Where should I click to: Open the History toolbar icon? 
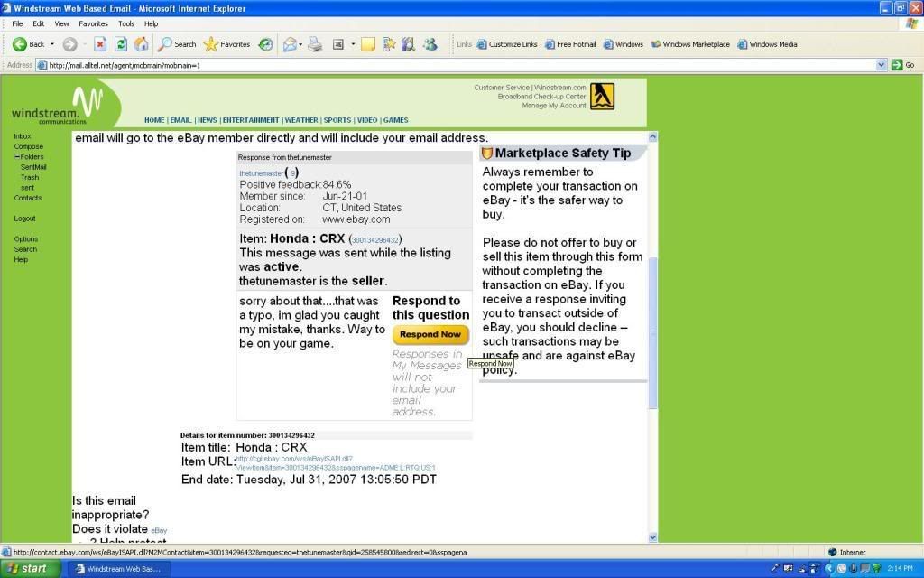point(266,43)
